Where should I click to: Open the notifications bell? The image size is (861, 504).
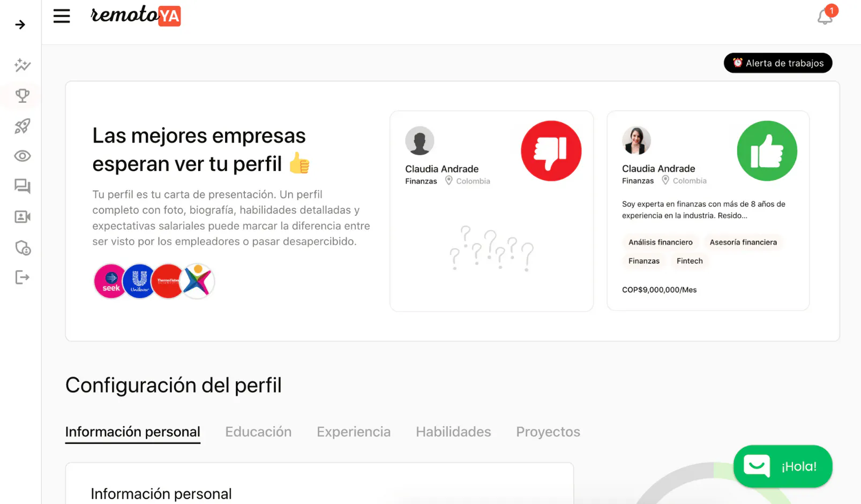(x=825, y=17)
